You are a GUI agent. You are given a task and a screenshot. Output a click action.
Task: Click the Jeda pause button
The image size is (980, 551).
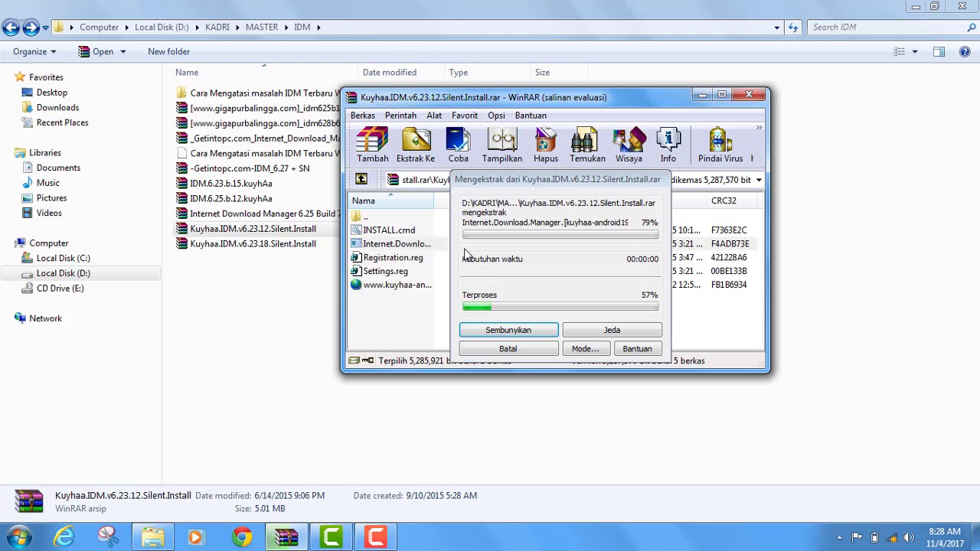pos(612,330)
